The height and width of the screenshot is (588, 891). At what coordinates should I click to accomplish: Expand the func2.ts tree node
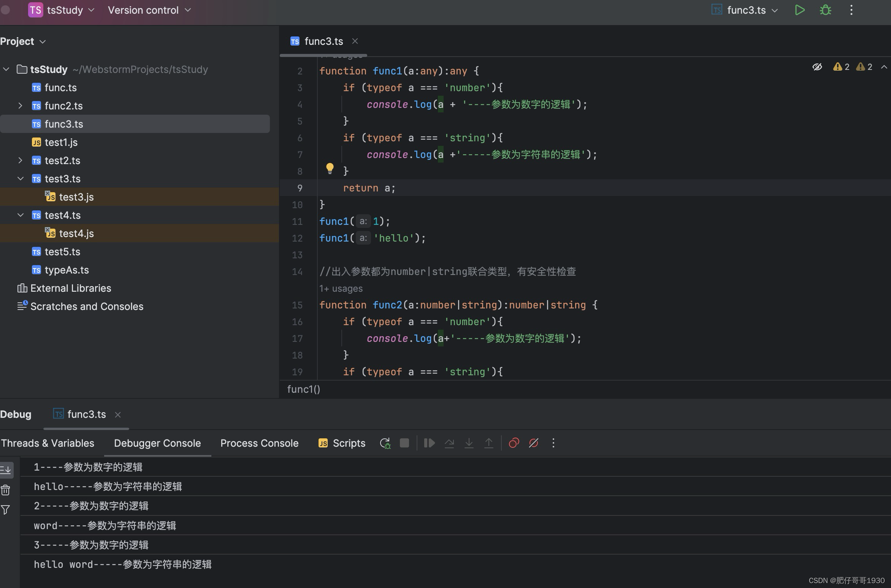[x=21, y=106]
